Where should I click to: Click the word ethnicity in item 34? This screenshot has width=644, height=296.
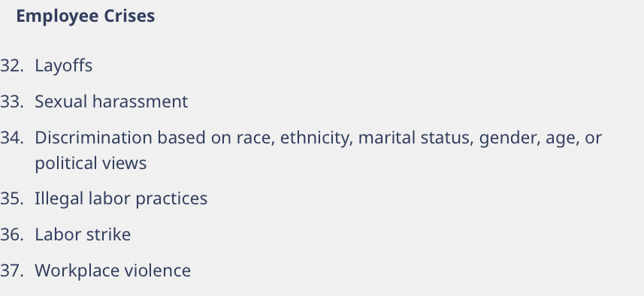point(316,138)
